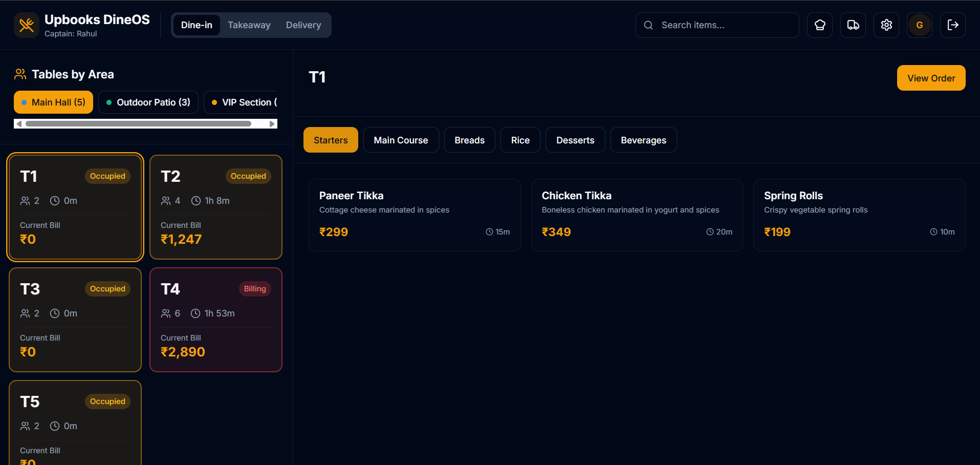980x465 pixels.
Task: Open the Beverages category tab
Action: 643,140
